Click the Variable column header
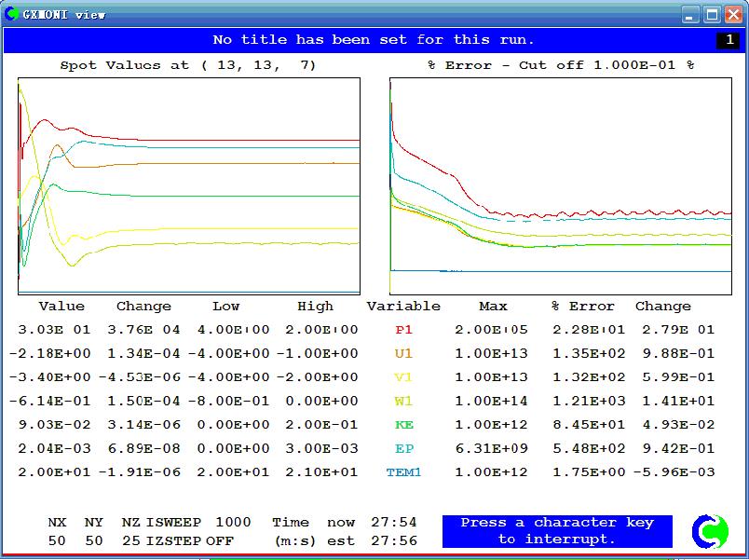This screenshot has height=560, width=749. coord(403,307)
